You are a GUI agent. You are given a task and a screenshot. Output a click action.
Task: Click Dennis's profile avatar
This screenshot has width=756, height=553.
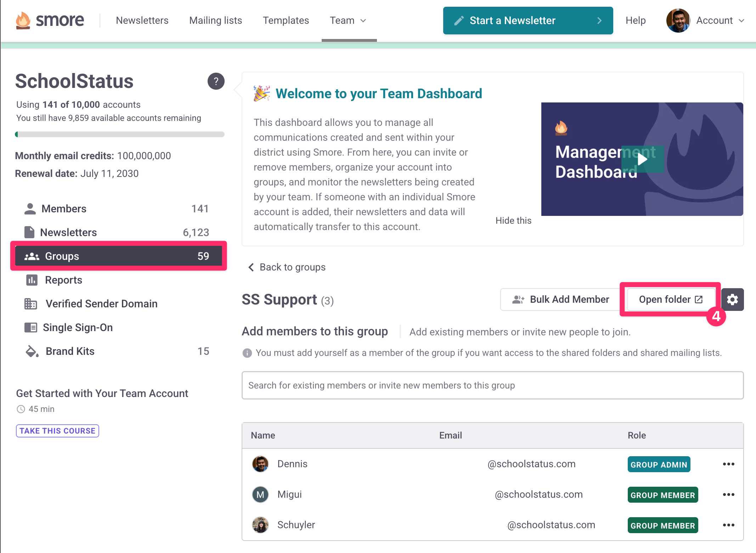coord(260,464)
